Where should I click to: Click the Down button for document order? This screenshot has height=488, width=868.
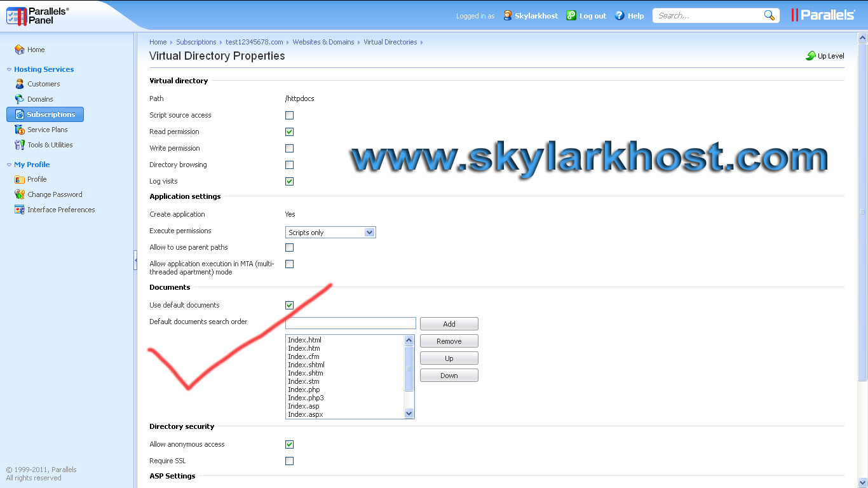[x=449, y=376]
